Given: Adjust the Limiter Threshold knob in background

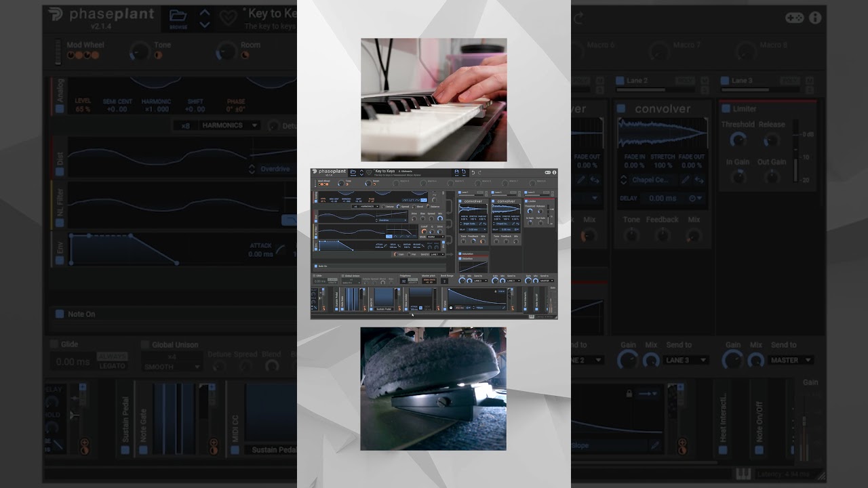Looking at the screenshot, I should (x=738, y=140).
